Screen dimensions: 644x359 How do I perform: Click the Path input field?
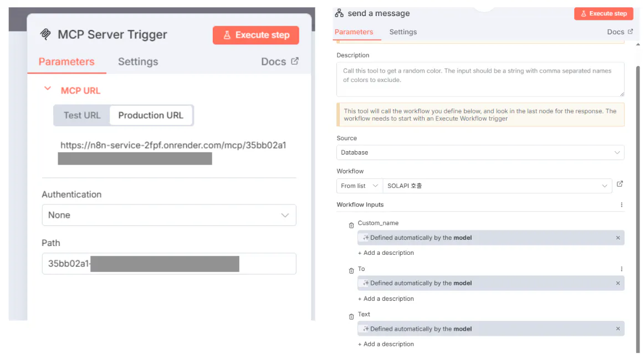169,264
